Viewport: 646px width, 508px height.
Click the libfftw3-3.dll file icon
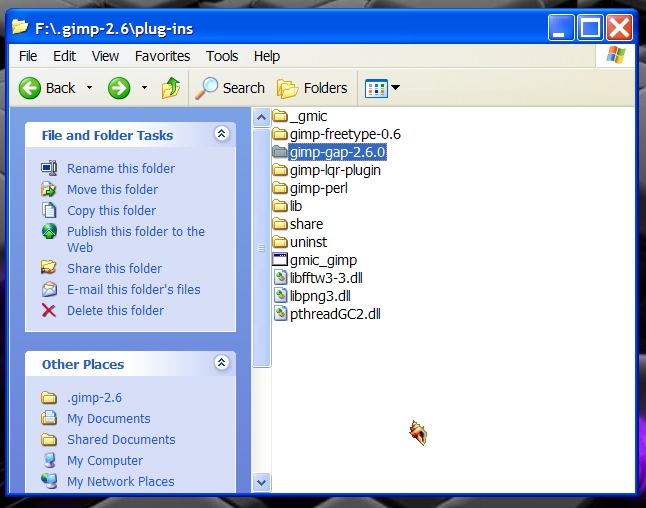pos(281,277)
